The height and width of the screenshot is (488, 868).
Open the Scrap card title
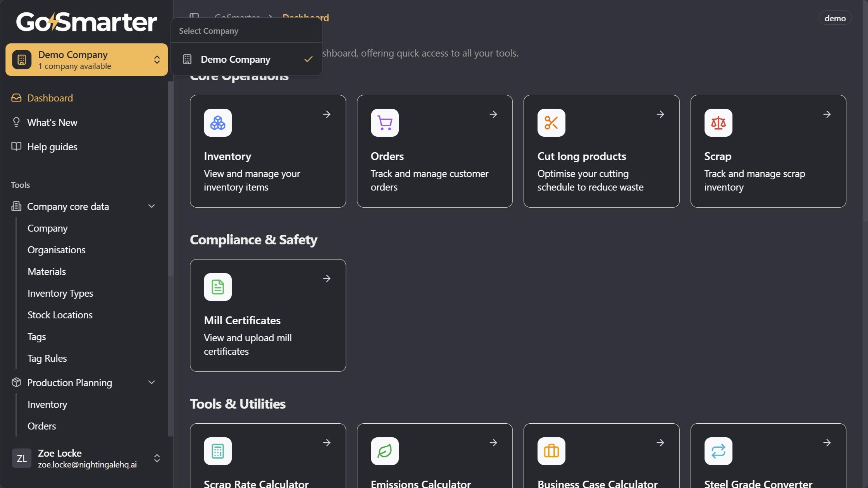pos(718,156)
